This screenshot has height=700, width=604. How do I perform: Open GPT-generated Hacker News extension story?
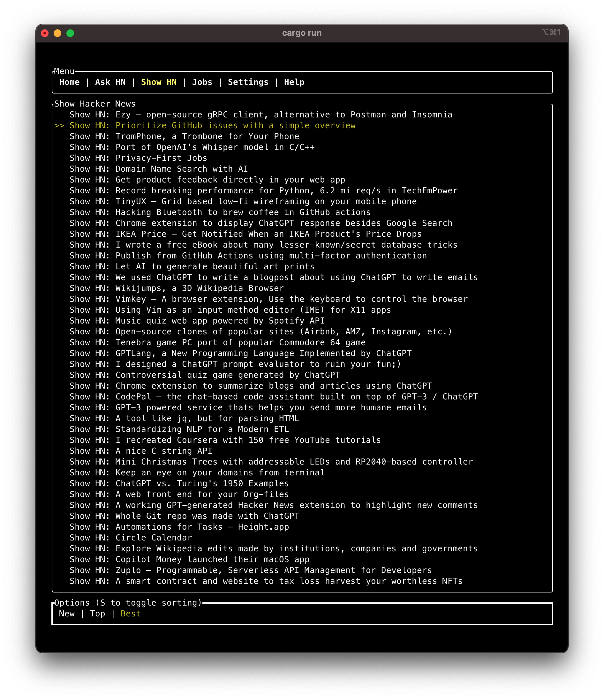274,505
